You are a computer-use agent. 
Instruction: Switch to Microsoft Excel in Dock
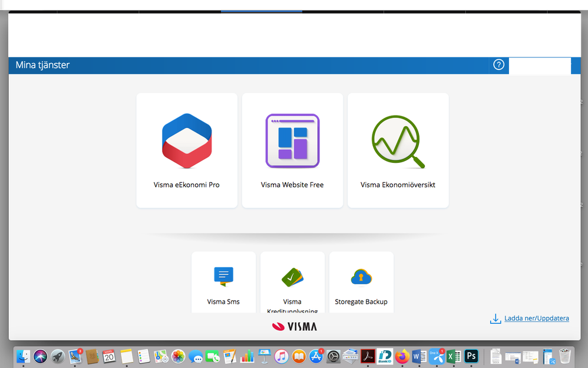point(454,356)
